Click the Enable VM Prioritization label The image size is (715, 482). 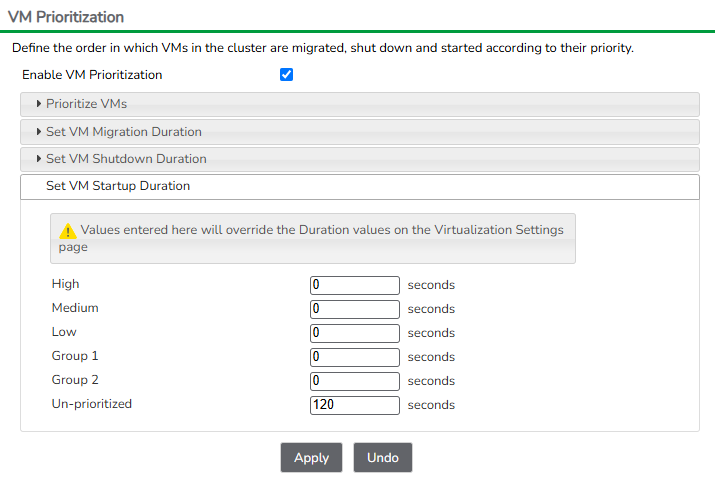tap(92, 75)
